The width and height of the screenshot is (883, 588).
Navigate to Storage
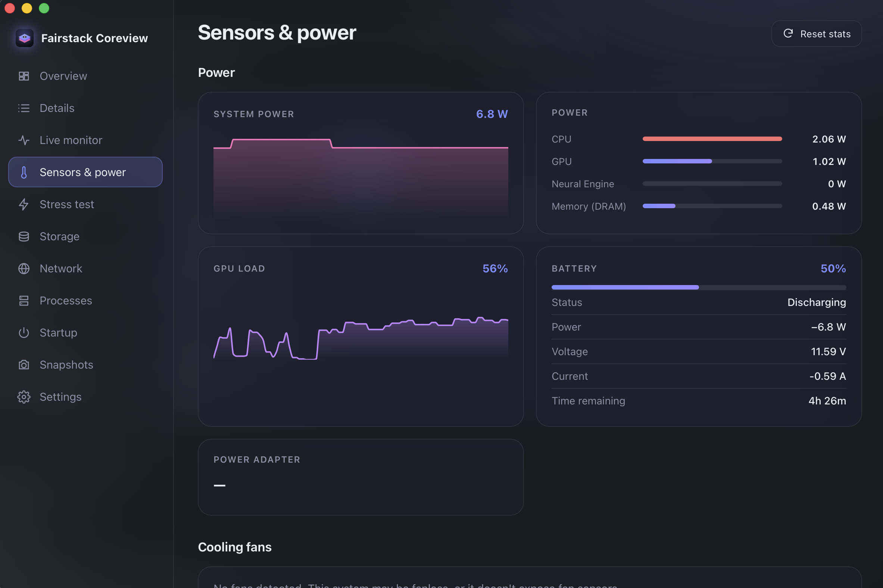[x=85, y=236]
